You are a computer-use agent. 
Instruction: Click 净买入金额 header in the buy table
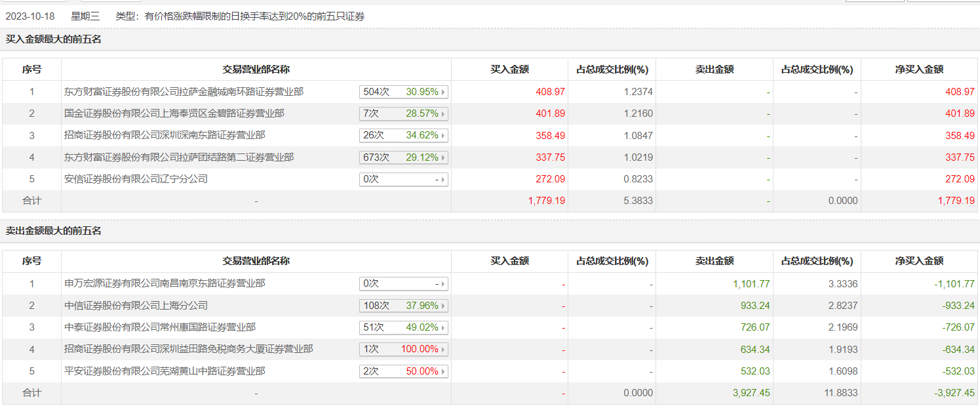pyautogui.click(x=919, y=70)
